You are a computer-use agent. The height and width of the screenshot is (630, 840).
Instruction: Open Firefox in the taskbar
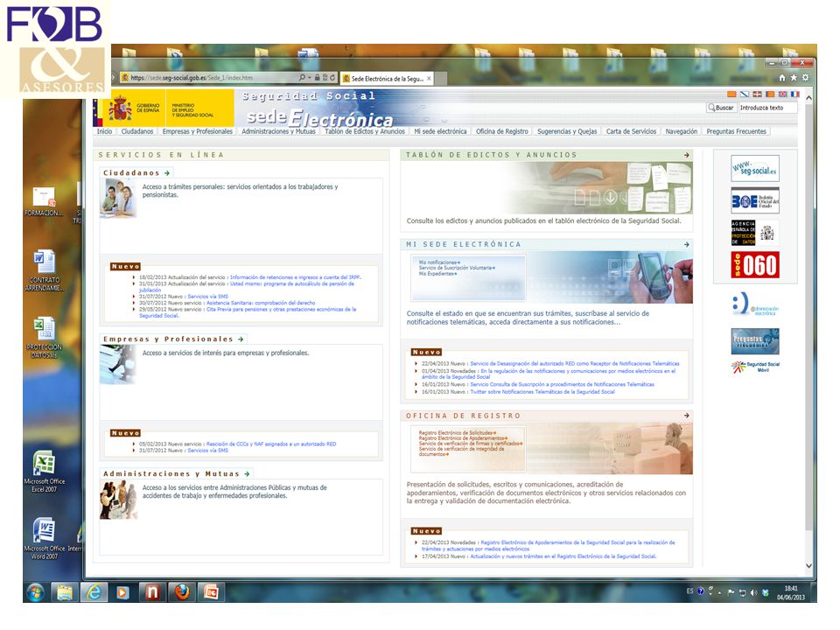tap(182, 592)
